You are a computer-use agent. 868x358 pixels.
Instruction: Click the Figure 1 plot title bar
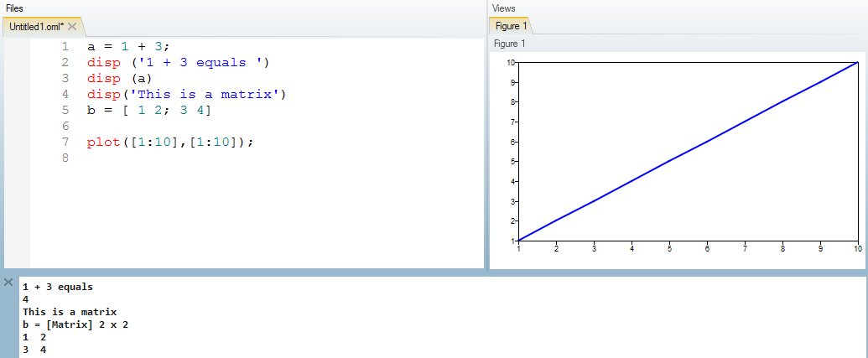click(510, 44)
